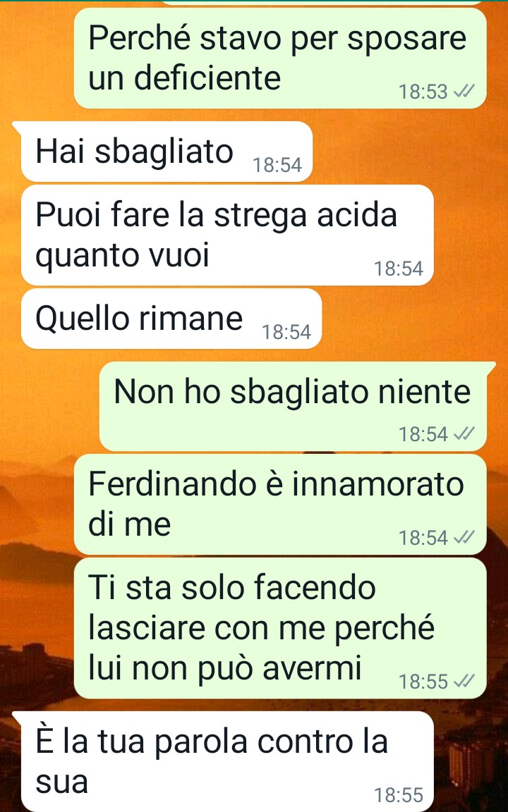Click the 18:54 timestamp beside 'Hai sbagliato'
The height and width of the screenshot is (812, 508).
click(277, 165)
